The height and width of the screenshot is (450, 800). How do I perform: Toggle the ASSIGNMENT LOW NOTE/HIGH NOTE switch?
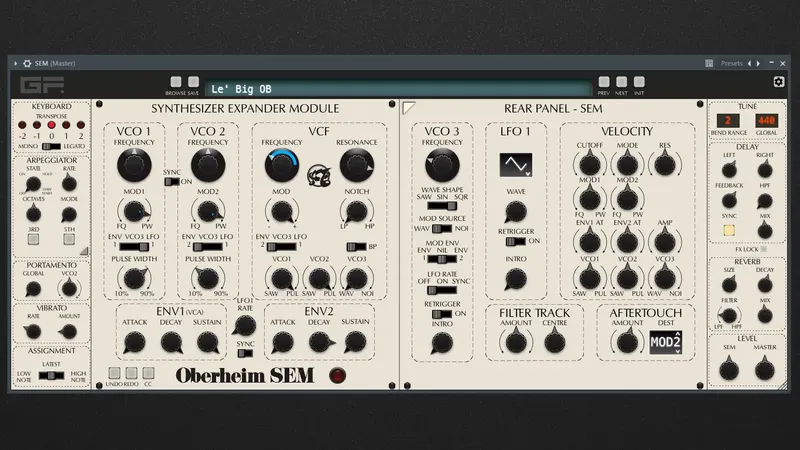coord(52,376)
